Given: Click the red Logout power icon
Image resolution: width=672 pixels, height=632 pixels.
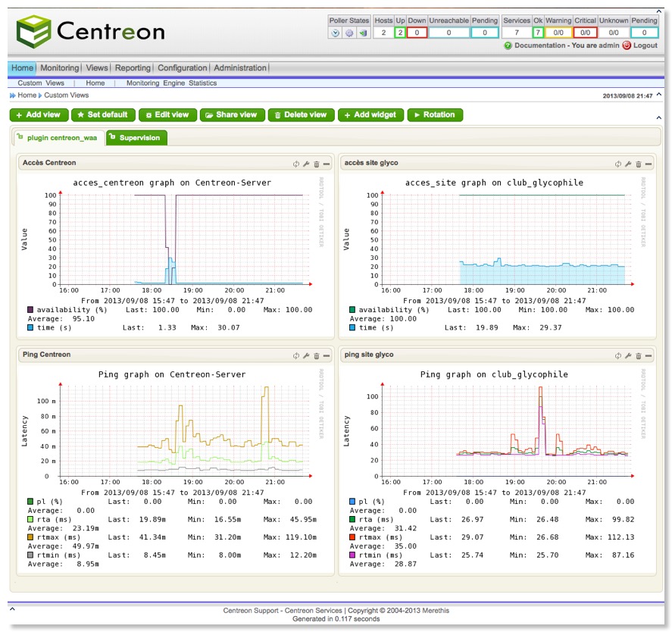Looking at the screenshot, I should click(627, 45).
